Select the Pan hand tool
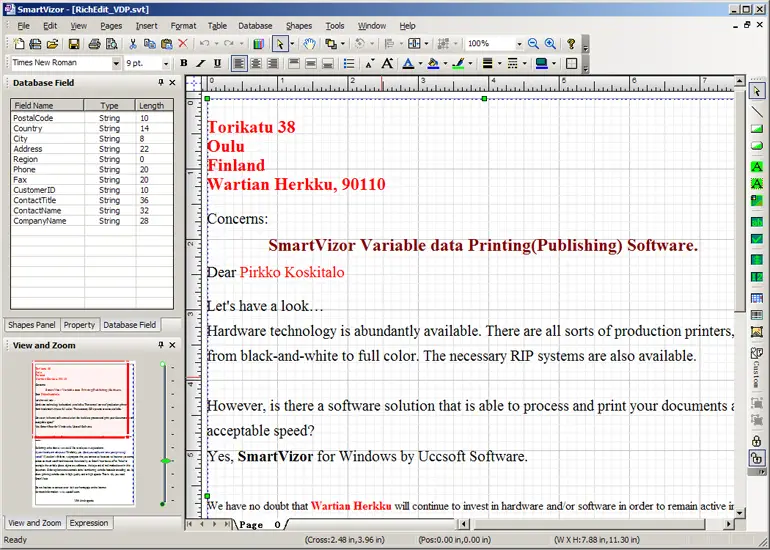The height and width of the screenshot is (550, 770). click(309, 44)
